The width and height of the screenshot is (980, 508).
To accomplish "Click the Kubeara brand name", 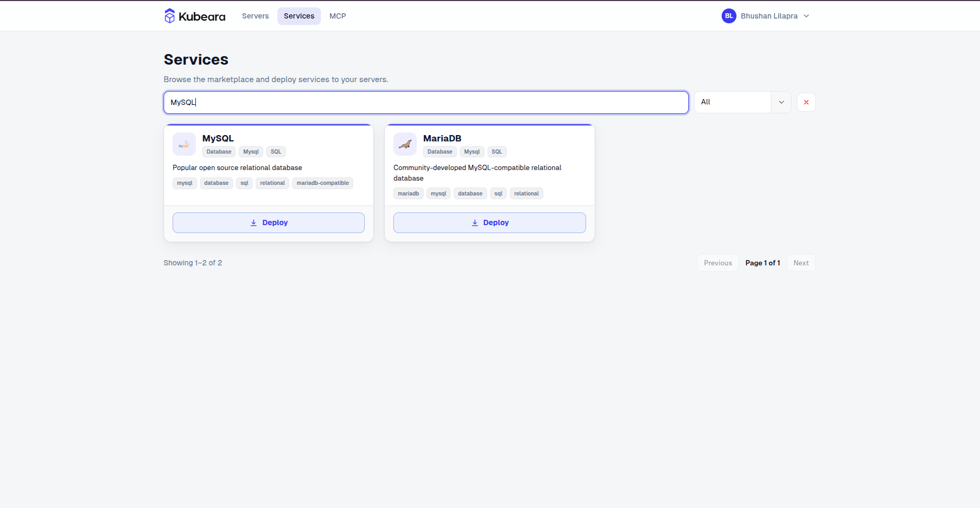I will pyautogui.click(x=202, y=16).
